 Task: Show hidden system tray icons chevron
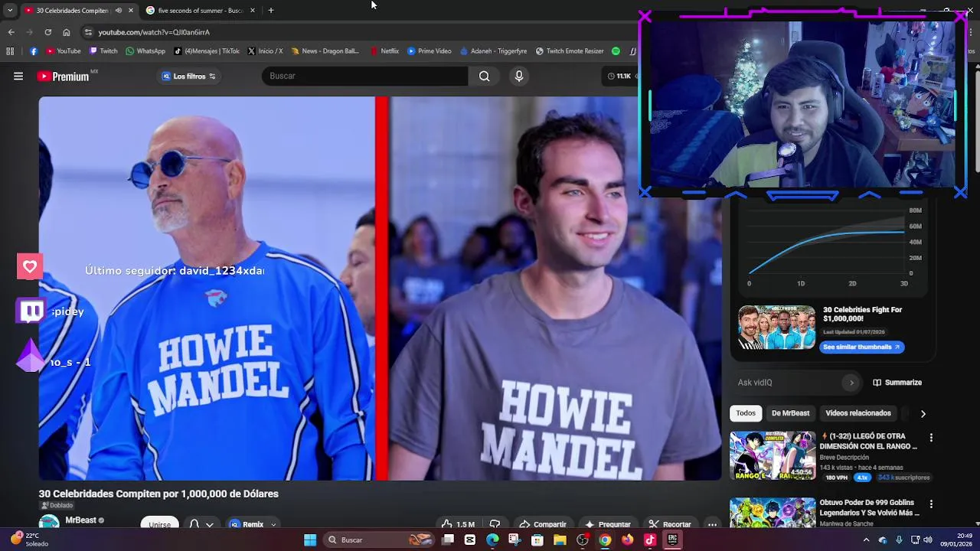tap(866, 540)
